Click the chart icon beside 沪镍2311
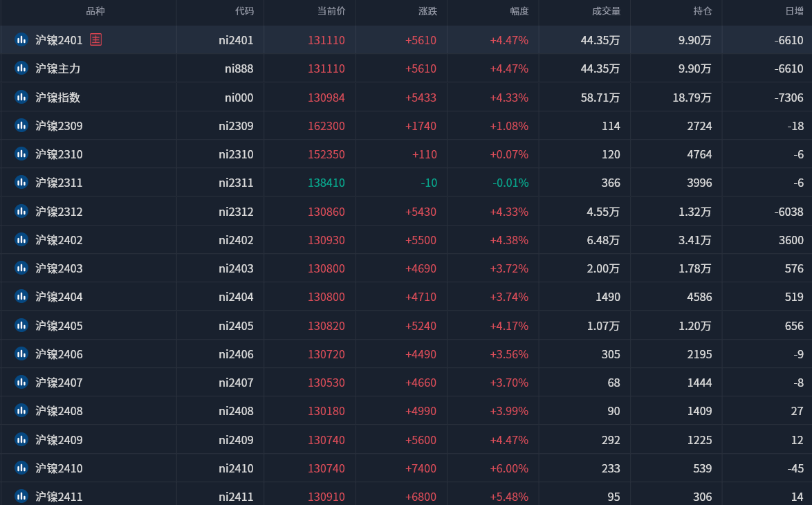Image resolution: width=812 pixels, height=505 pixels. click(x=21, y=183)
